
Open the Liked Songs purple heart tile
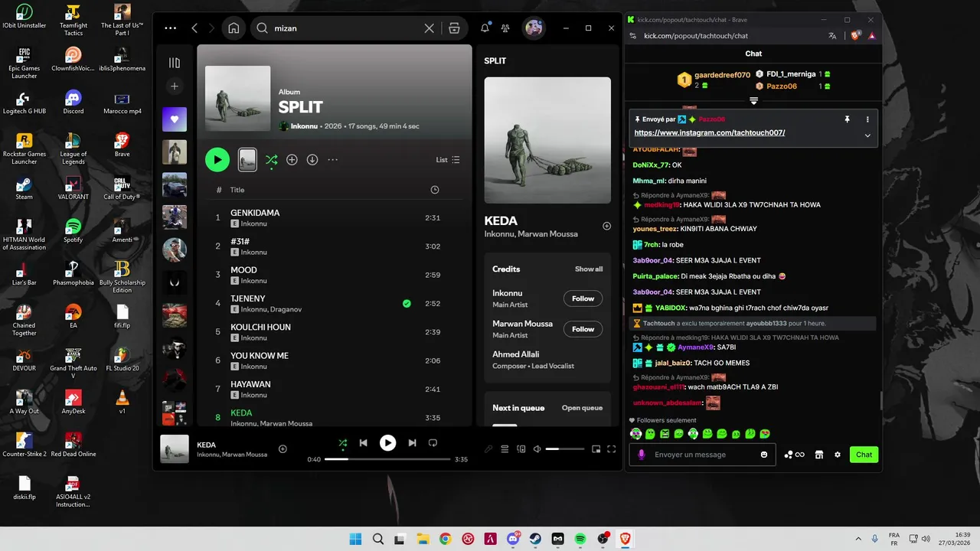(175, 119)
